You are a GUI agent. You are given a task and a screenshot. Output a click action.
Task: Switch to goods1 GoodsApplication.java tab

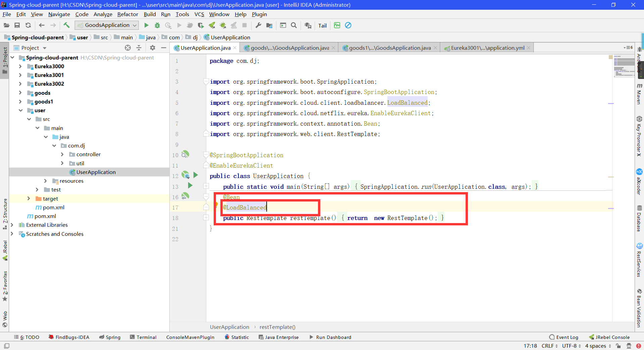tap(390, 48)
